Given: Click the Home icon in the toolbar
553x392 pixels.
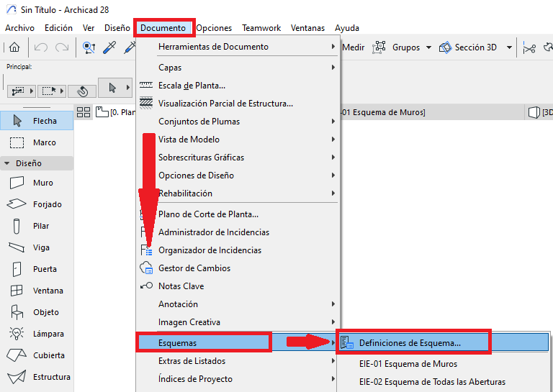Looking at the screenshot, I should (x=14, y=47).
